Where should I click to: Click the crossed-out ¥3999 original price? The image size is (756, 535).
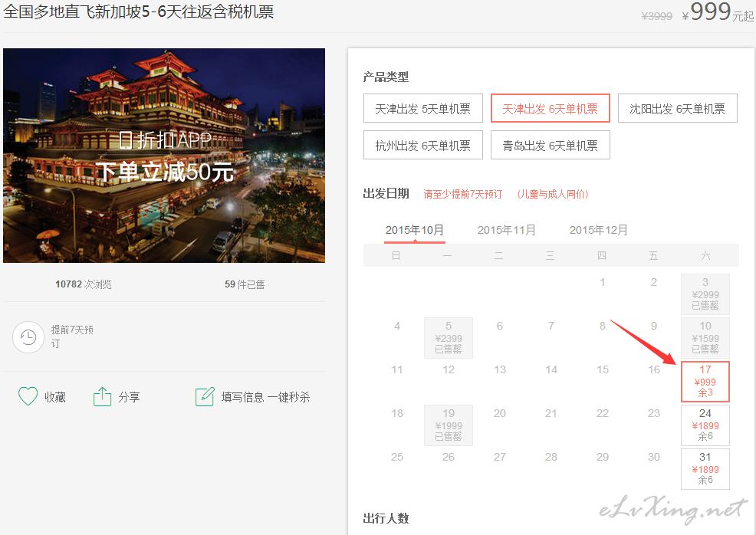[x=656, y=16]
